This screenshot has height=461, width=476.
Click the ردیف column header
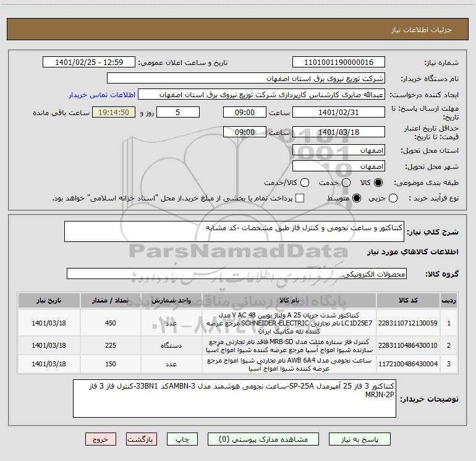(x=449, y=300)
